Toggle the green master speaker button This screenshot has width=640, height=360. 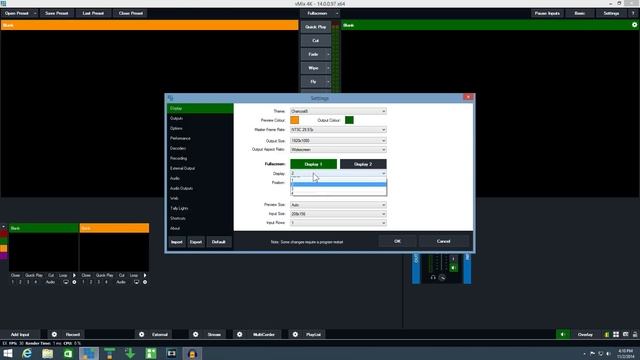coord(453,268)
